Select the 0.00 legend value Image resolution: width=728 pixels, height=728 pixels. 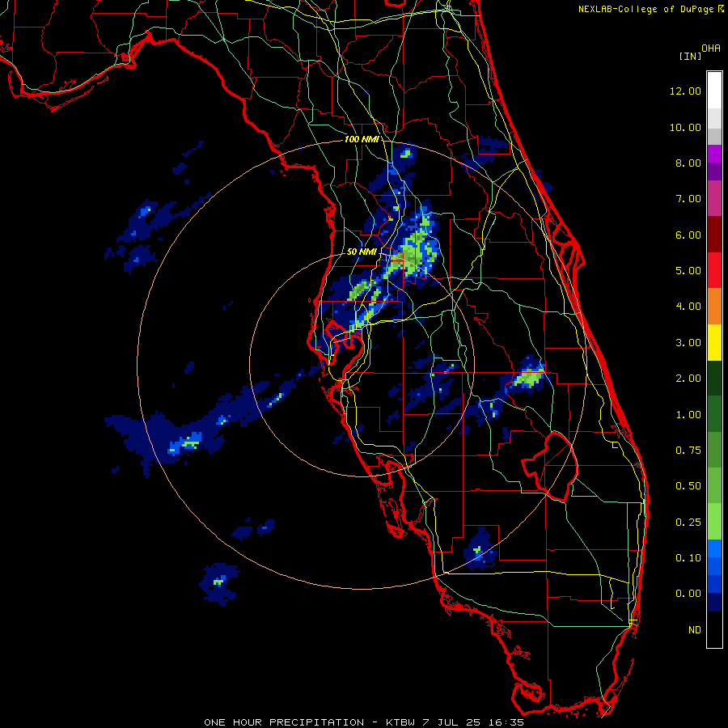pyautogui.click(x=688, y=594)
